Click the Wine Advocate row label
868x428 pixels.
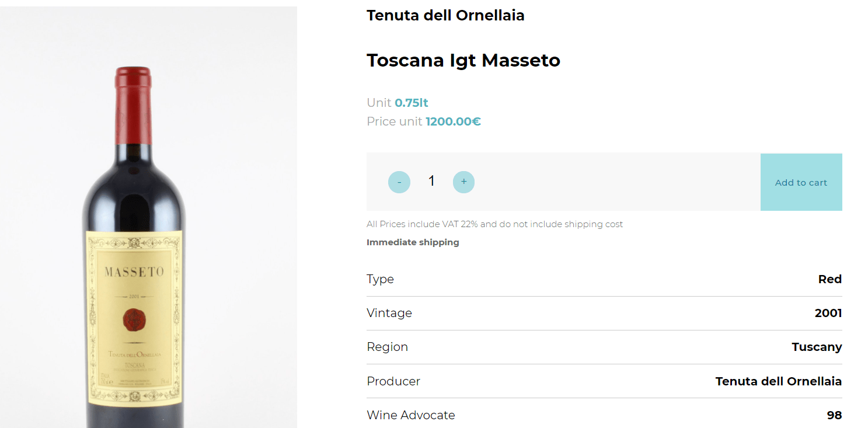click(411, 415)
